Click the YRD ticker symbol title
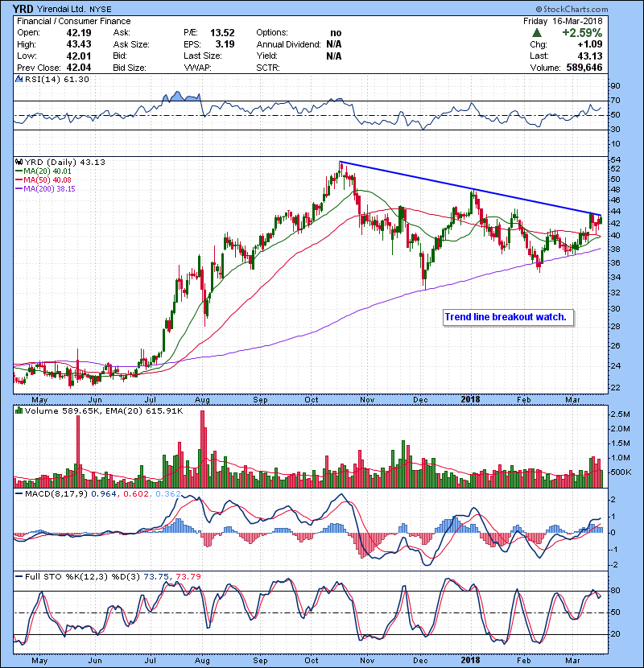Image resolution: width=644 pixels, height=668 pixels. 23,9
